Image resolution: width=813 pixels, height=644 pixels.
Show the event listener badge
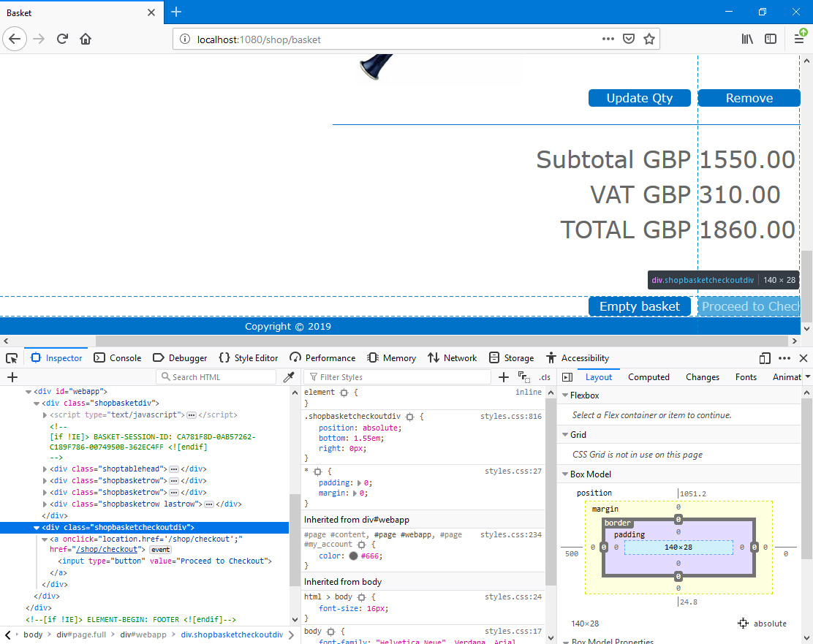161,550
